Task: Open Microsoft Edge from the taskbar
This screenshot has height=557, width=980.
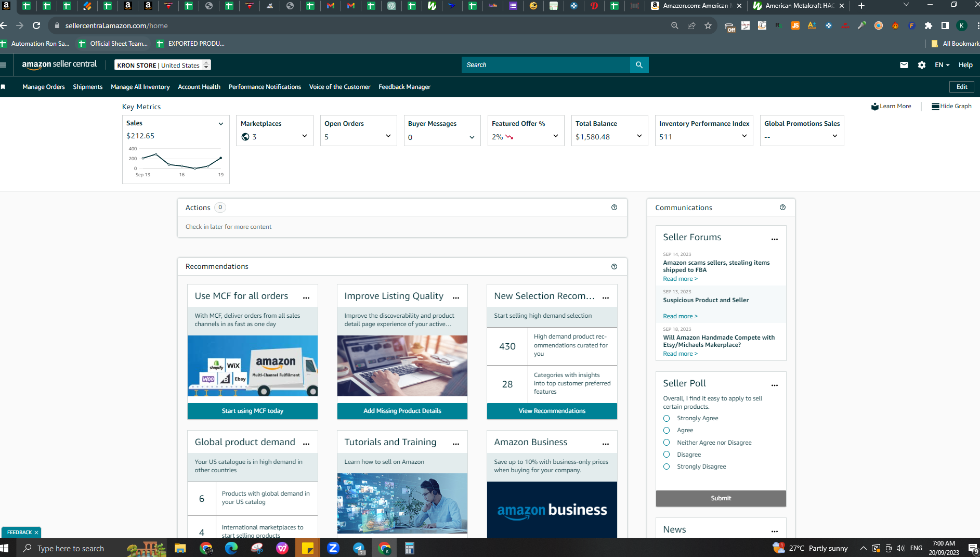Action: (231, 548)
